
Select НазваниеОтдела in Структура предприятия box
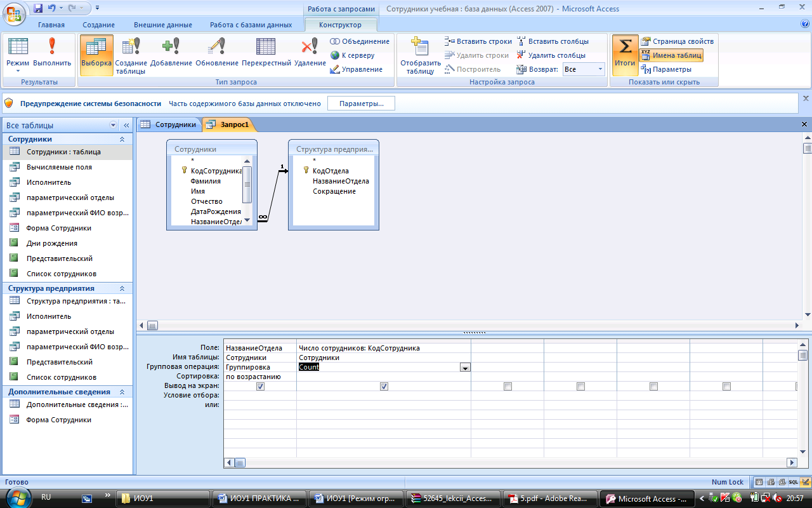(341, 181)
